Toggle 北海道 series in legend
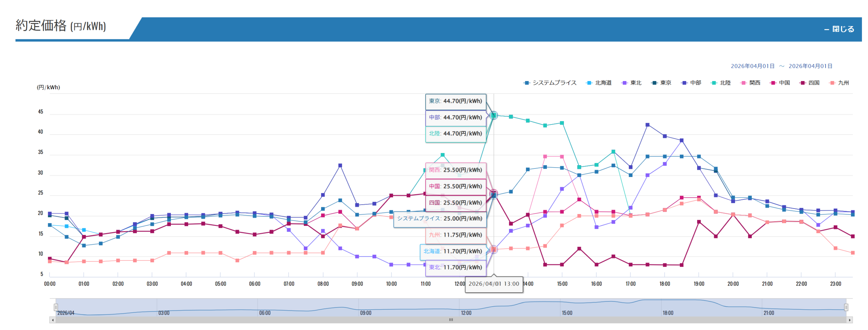The width and height of the screenshot is (868, 330). tap(599, 83)
